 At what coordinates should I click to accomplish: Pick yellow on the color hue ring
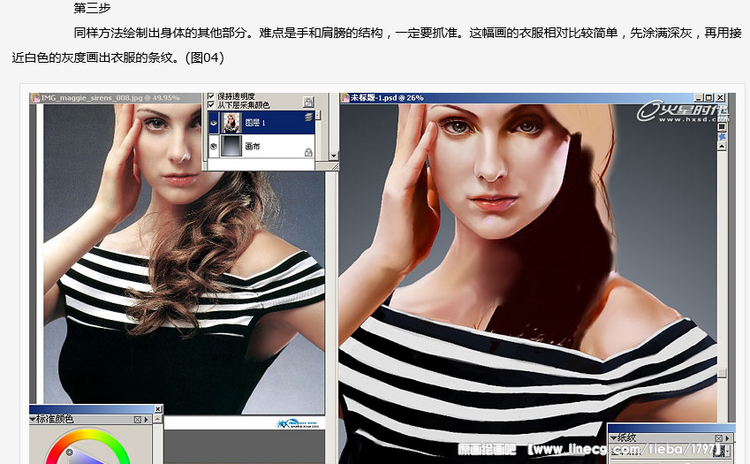click(90, 432)
